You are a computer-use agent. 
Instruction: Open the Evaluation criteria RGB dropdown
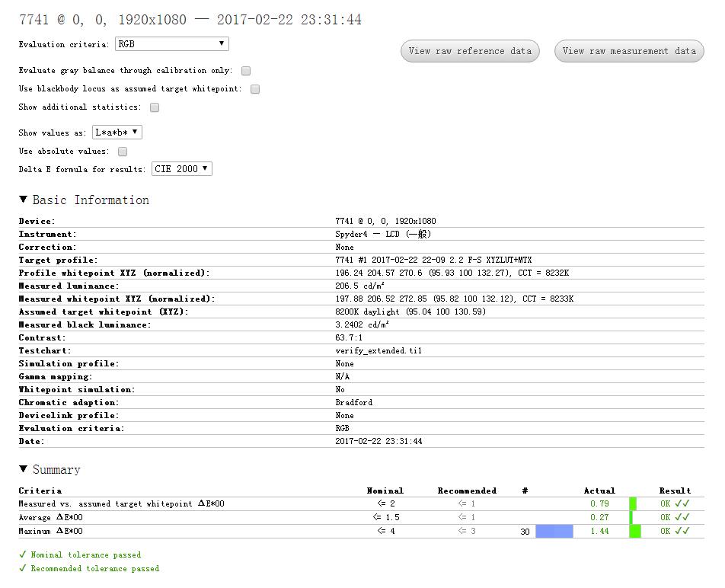click(x=171, y=44)
